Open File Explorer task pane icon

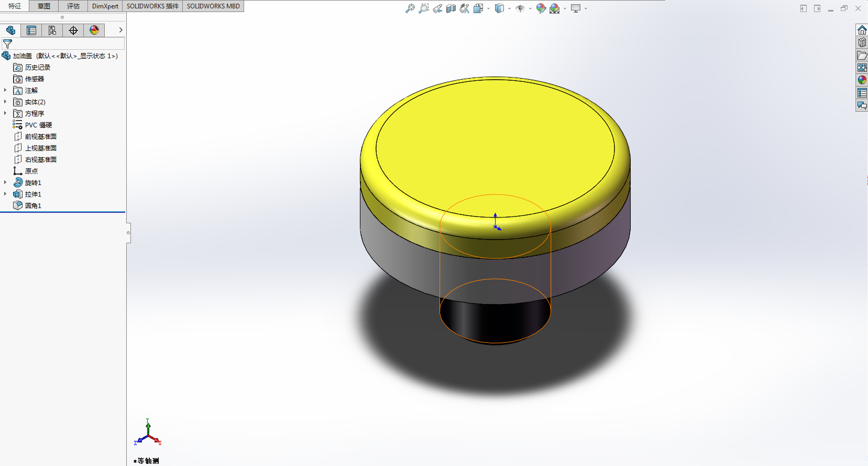pos(862,55)
